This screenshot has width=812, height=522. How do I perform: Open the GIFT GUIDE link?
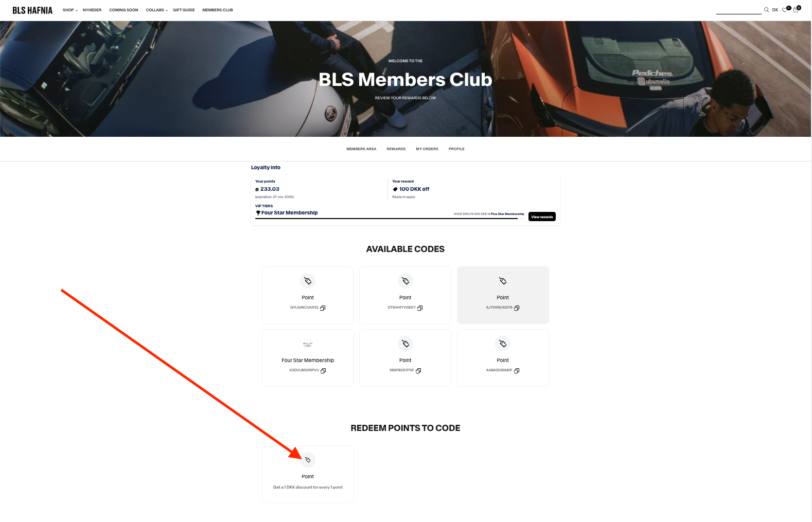184,10
